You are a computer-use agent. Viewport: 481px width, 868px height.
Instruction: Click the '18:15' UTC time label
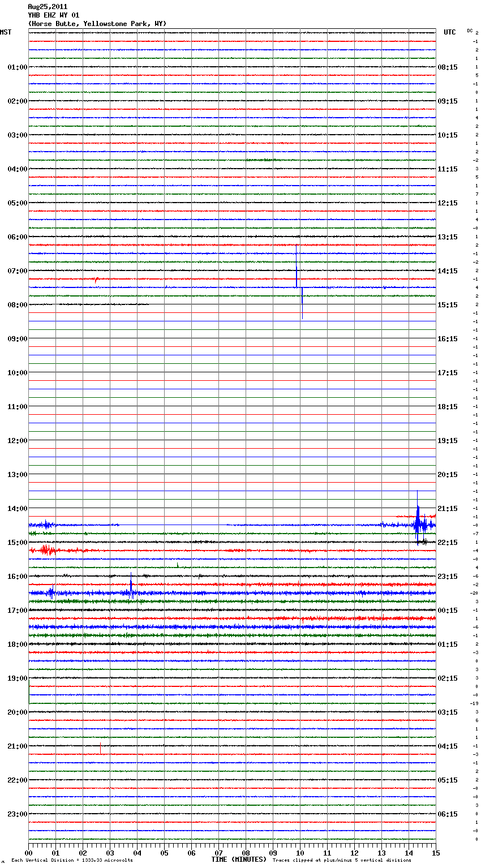coord(448,407)
